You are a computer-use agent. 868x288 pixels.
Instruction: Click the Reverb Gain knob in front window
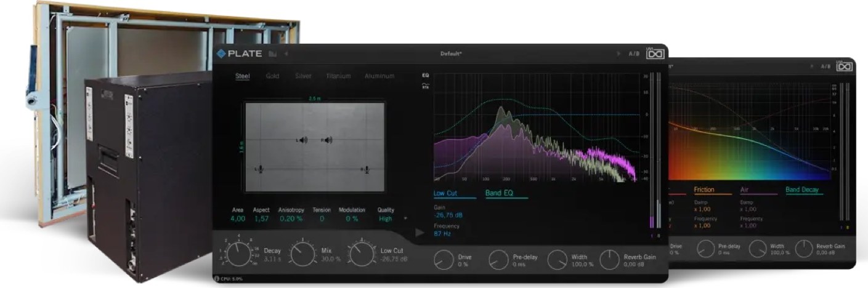tap(609, 260)
